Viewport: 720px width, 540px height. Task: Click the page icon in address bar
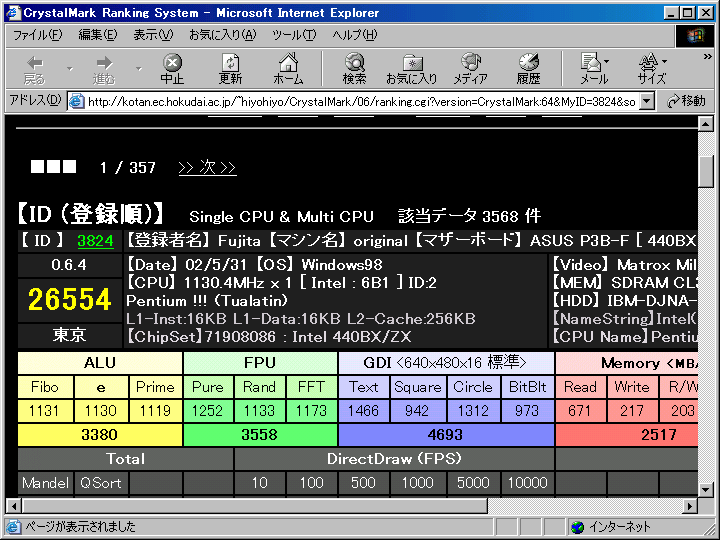click(x=77, y=101)
